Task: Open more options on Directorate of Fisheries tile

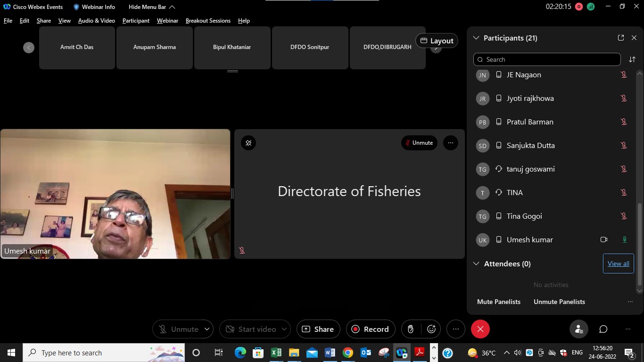Action: click(450, 143)
